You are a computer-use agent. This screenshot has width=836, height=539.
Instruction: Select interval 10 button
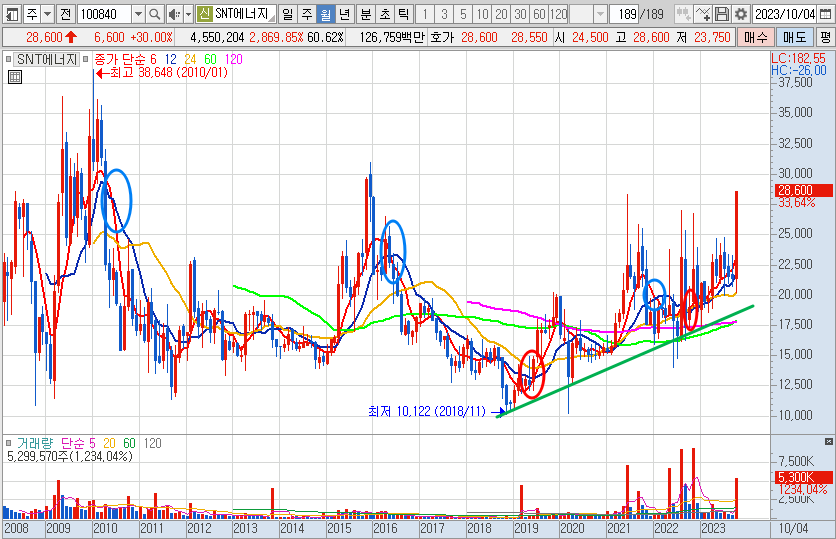(483, 14)
